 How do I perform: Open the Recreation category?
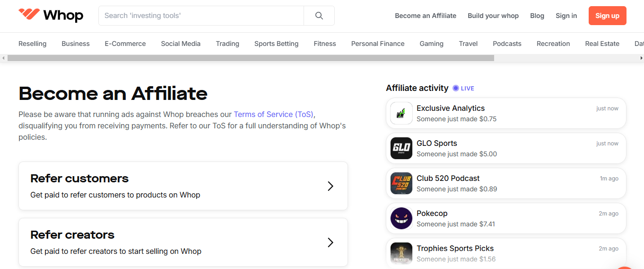[x=553, y=44]
